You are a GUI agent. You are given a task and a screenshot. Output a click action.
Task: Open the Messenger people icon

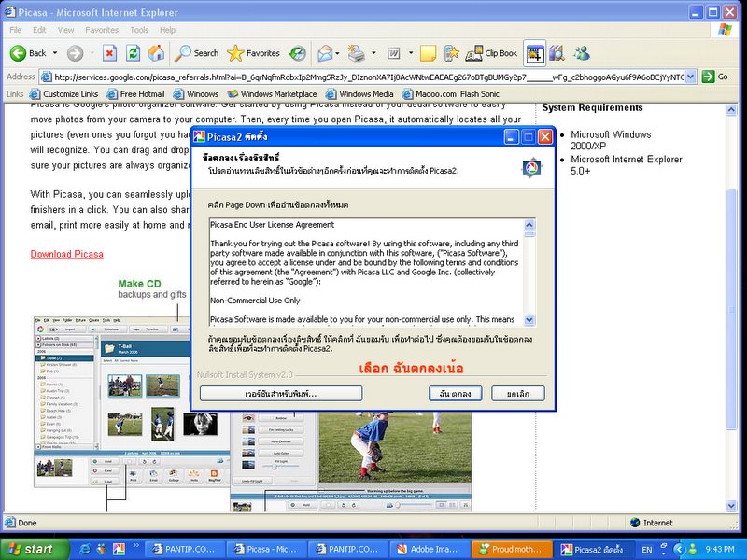(x=582, y=53)
